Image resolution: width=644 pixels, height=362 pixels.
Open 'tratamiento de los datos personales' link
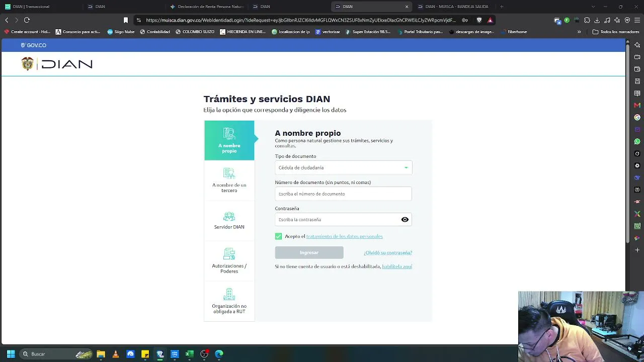click(x=345, y=236)
